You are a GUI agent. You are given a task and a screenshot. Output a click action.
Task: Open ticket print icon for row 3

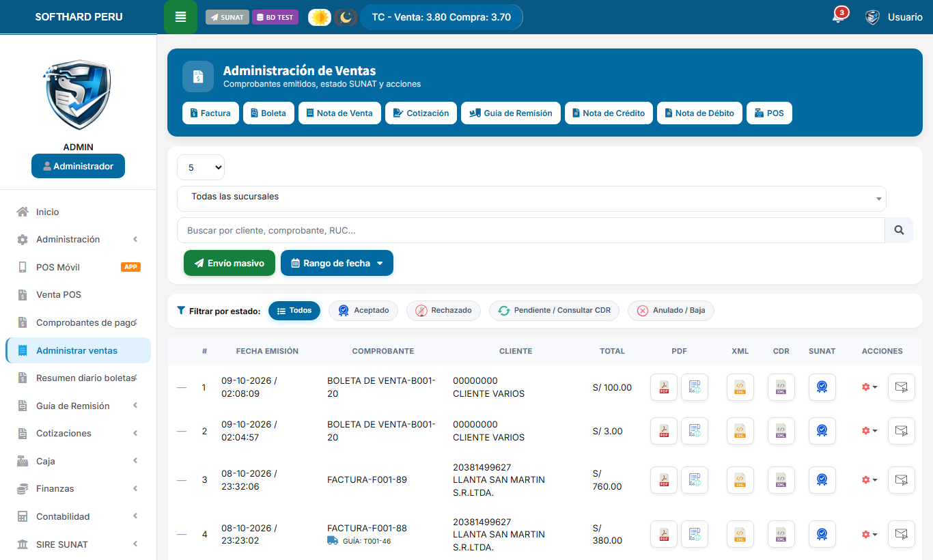pyautogui.click(x=695, y=480)
